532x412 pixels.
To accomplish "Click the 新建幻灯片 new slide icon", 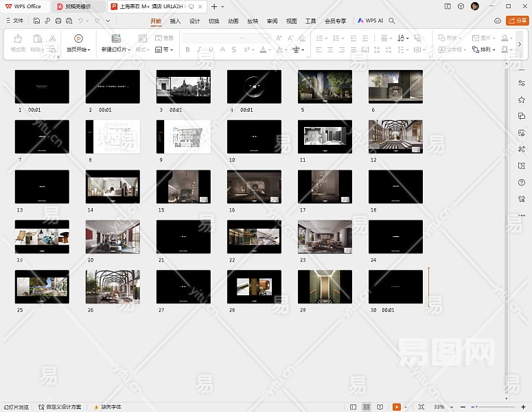I will tap(115, 38).
